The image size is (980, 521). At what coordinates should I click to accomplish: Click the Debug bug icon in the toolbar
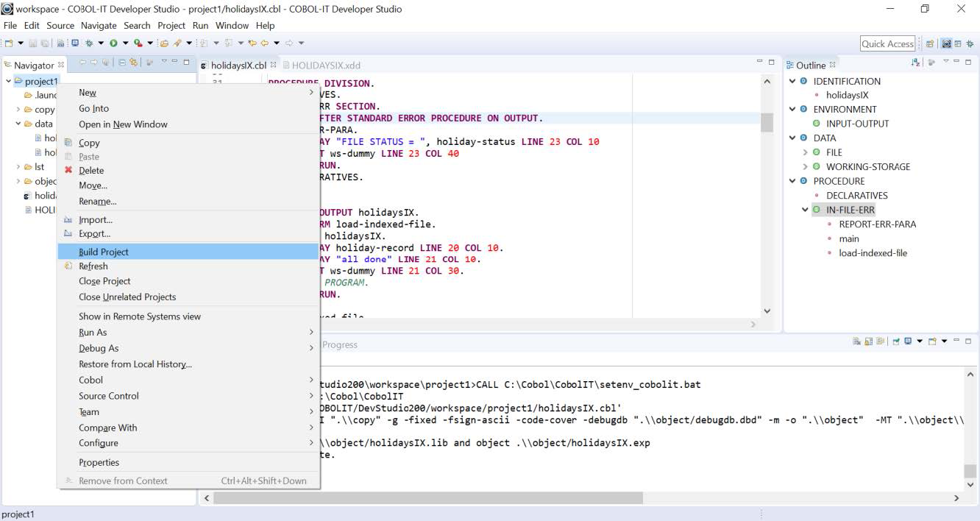(89, 43)
